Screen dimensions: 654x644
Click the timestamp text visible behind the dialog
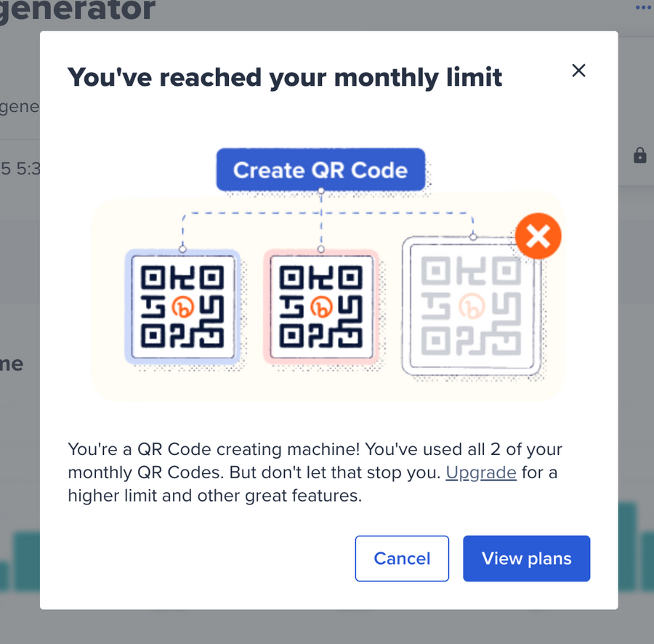19,169
